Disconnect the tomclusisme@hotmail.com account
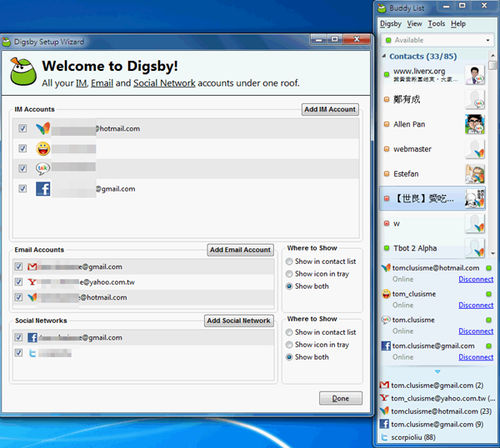The image size is (500, 448). tap(475, 279)
